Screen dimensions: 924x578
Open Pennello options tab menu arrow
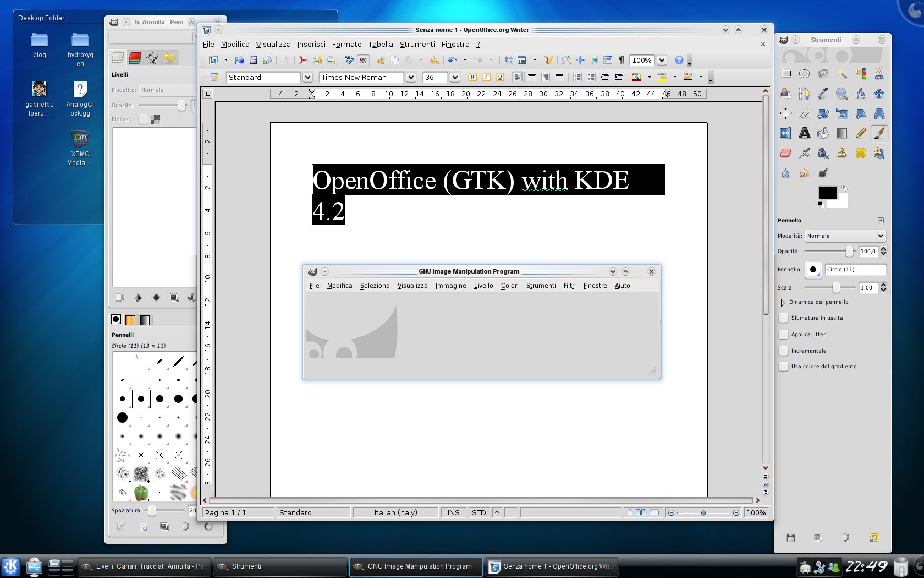point(881,220)
